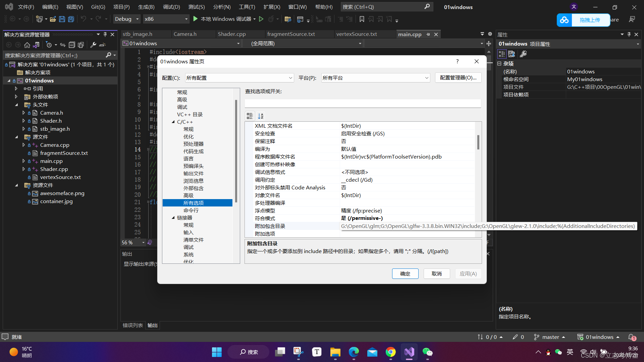This screenshot has height=362, width=644.
Task: Open WeChat from the taskbar
Action: [x=428, y=352]
